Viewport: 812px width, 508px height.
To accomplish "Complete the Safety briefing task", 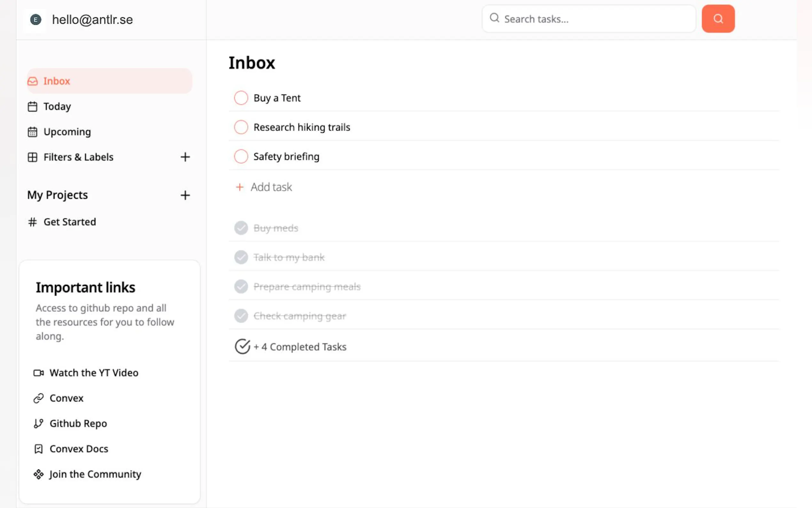I will (241, 156).
